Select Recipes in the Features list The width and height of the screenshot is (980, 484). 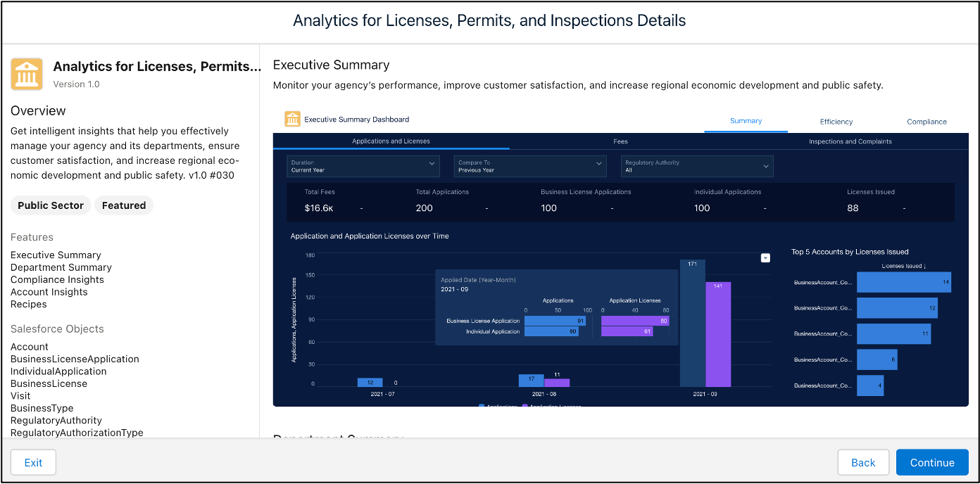(x=28, y=304)
